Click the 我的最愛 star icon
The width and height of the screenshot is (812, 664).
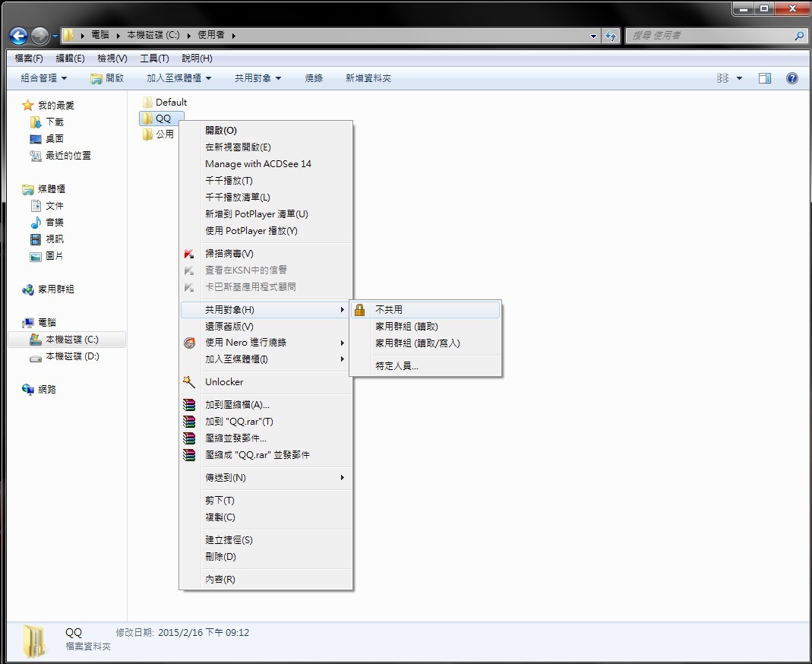(x=28, y=106)
